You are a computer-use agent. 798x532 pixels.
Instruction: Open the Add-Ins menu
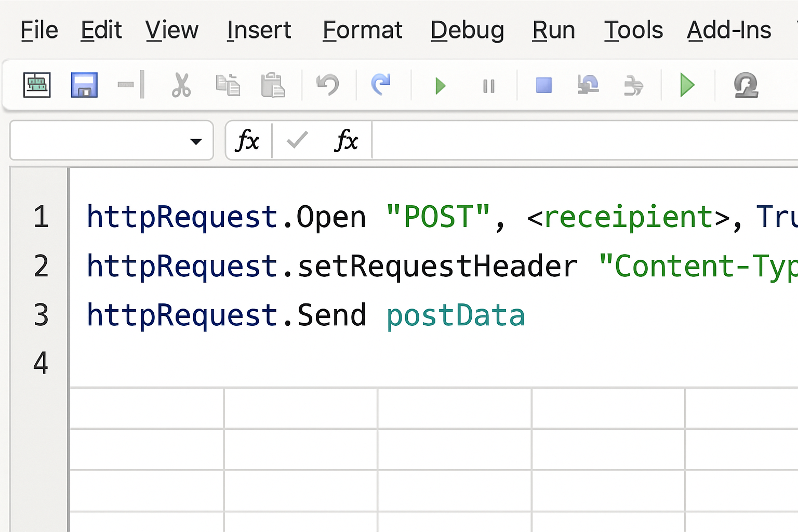[x=729, y=30]
